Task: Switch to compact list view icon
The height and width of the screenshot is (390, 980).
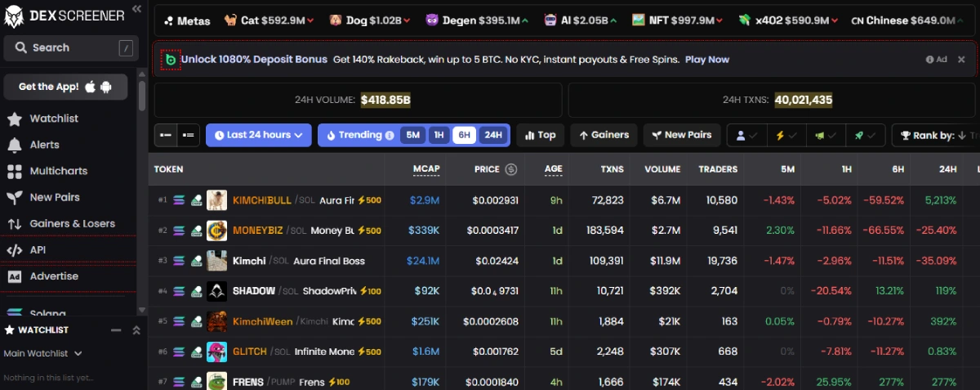Action: [166, 135]
